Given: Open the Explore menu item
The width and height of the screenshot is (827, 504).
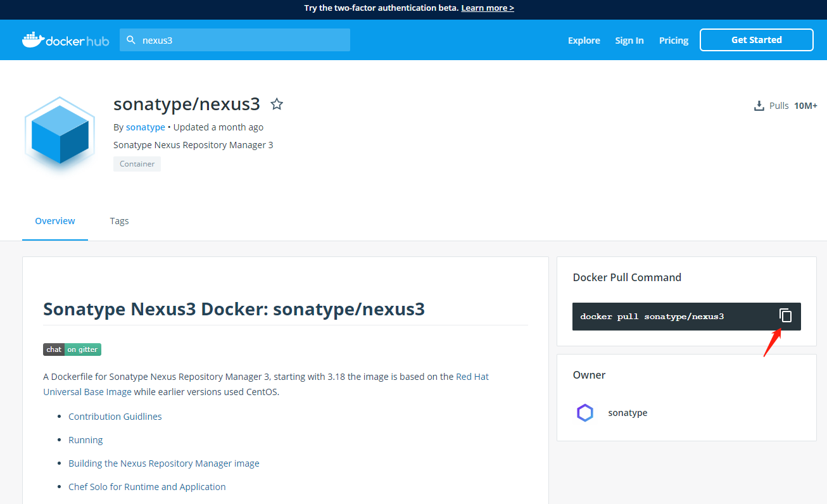Looking at the screenshot, I should click(584, 41).
